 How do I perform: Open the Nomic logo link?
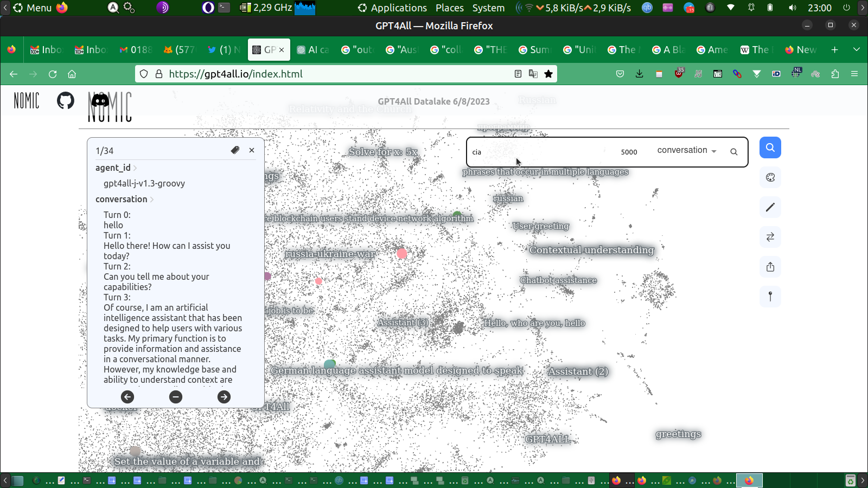click(27, 100)
